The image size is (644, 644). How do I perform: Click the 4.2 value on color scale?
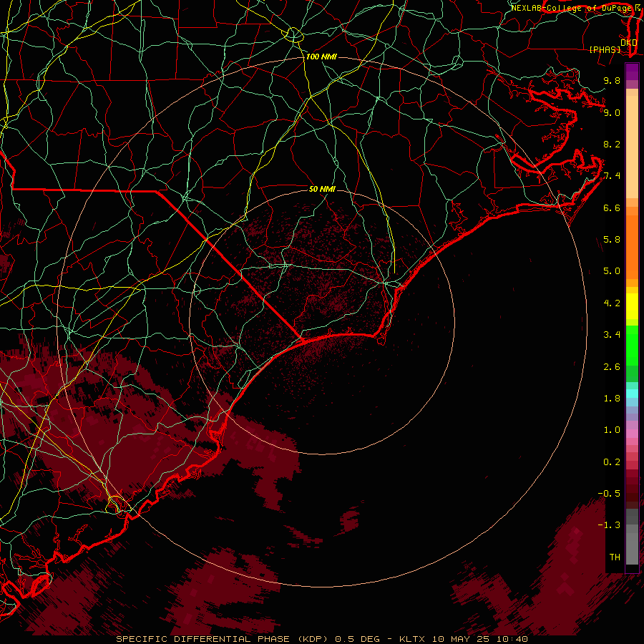[x=612, y=303]
